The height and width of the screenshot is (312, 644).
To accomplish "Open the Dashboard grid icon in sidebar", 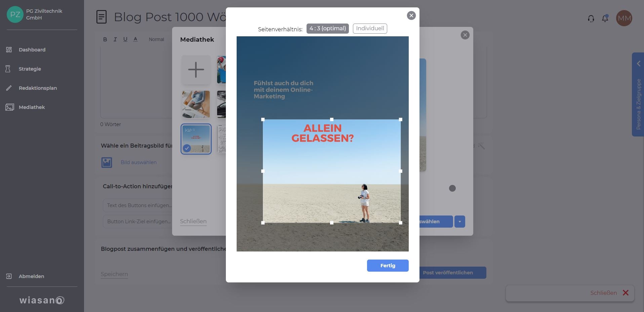I will coord(9,49).
